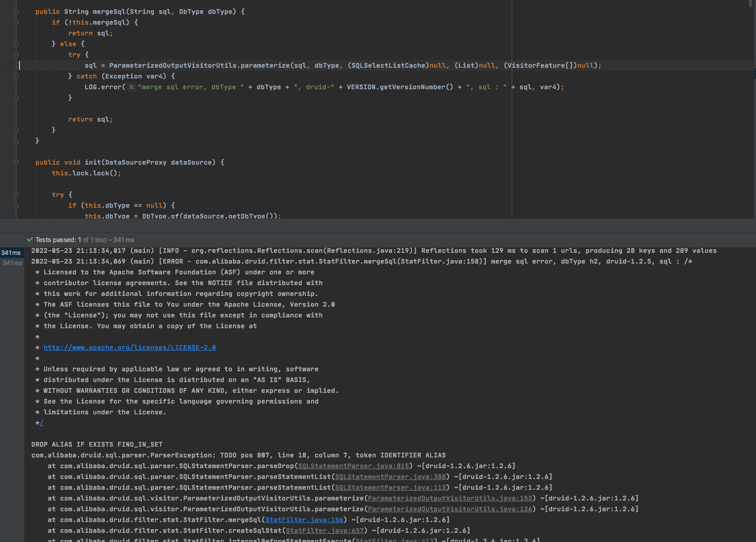Open SQLStatementParser.java:113 stack trace link
Screen dimensions: 756x542
391,488
